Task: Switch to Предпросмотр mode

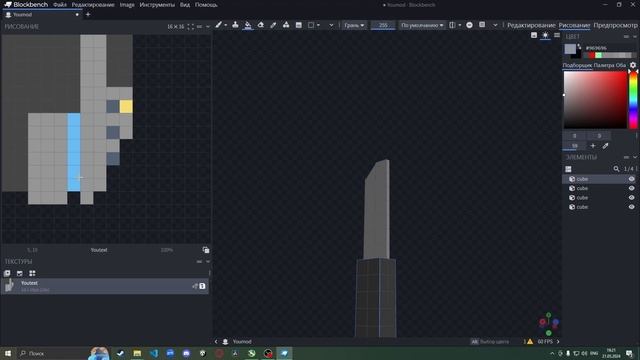Action: [615, 25]
